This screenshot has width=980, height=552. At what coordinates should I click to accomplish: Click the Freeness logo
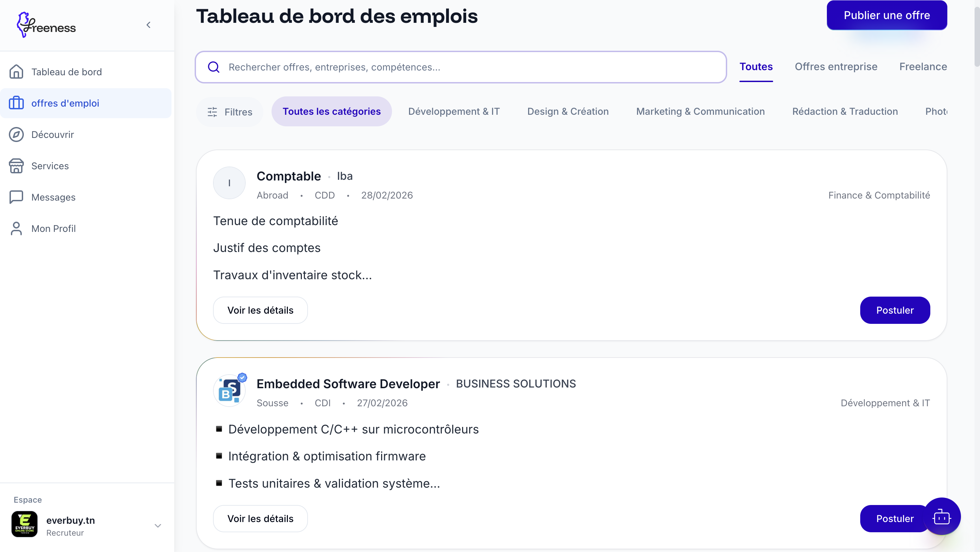46,25
